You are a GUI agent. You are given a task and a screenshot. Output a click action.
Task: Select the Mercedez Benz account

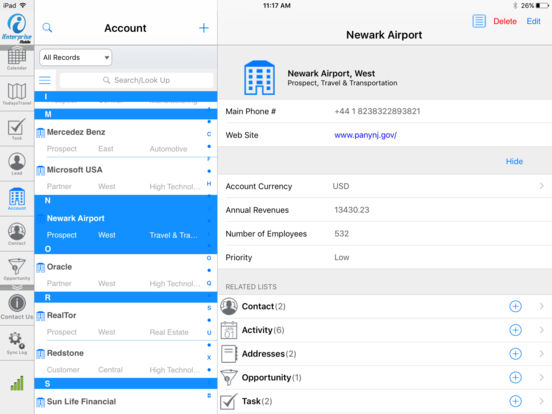126,138
